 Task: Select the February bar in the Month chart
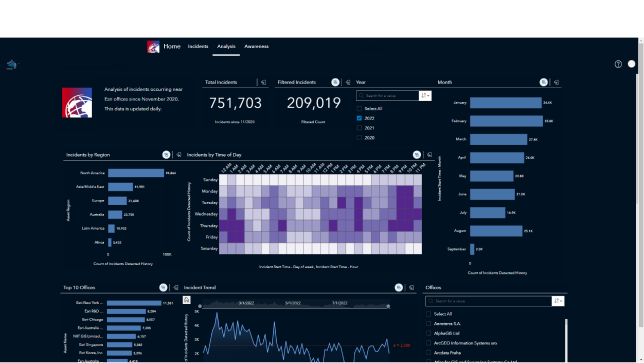506,121
